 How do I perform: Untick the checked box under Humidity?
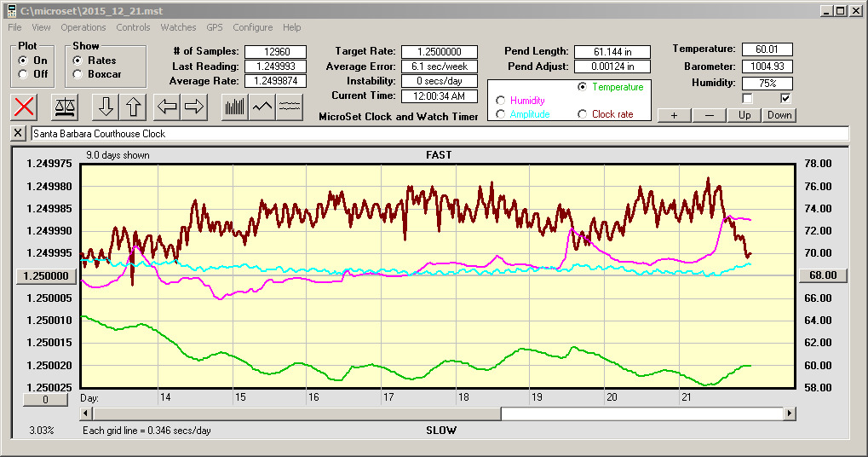pyautogui.click(x=785, y=99)
